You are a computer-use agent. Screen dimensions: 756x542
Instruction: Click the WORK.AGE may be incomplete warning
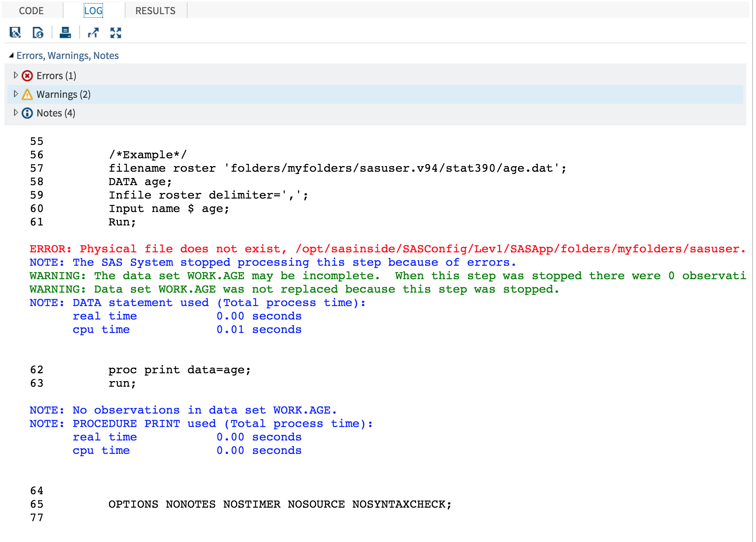(387, 276)
